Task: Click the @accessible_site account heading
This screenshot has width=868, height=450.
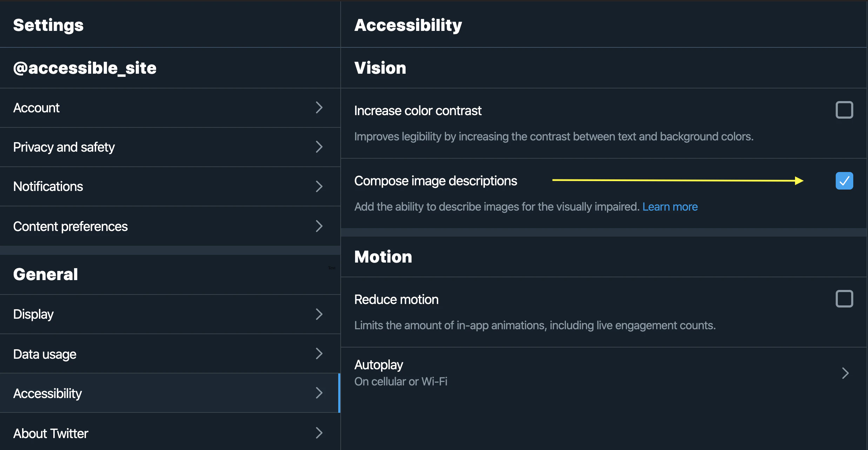Action: (x=85, y=68)
